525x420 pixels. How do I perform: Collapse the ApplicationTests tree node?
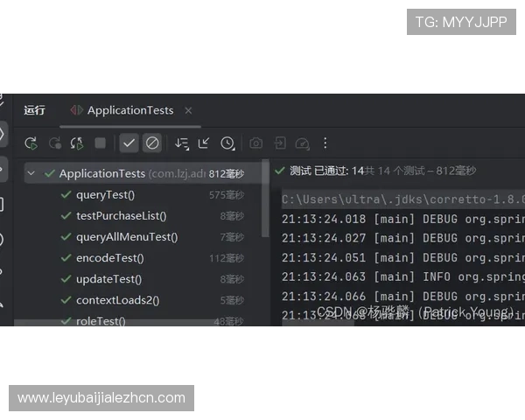click(31, 173)
